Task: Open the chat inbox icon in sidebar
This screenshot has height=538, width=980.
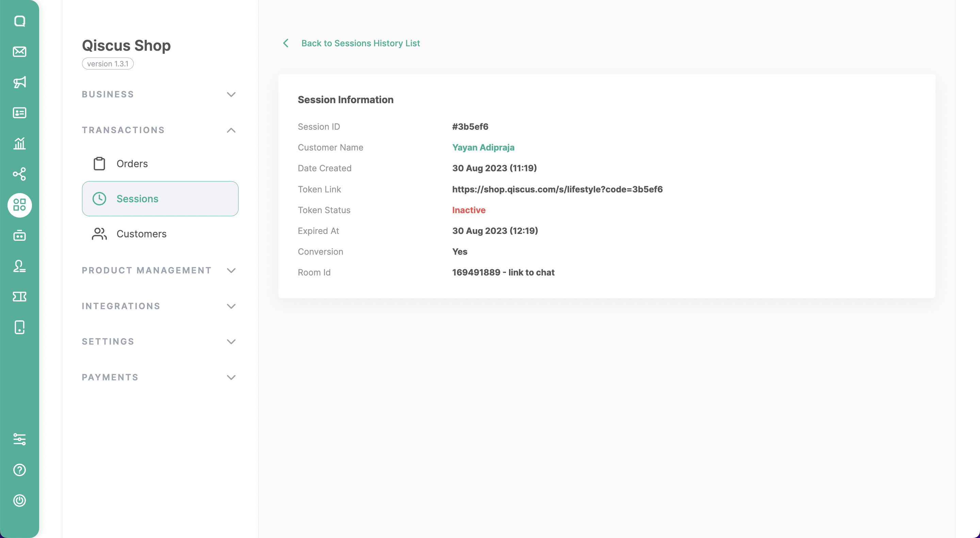Action: coord(19,21)
